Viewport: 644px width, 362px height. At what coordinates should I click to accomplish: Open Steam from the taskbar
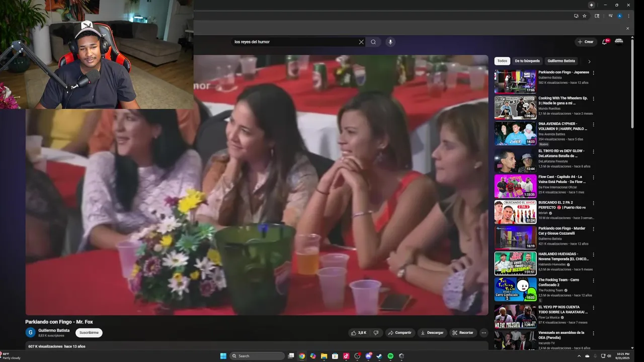(x=379, y=356)
